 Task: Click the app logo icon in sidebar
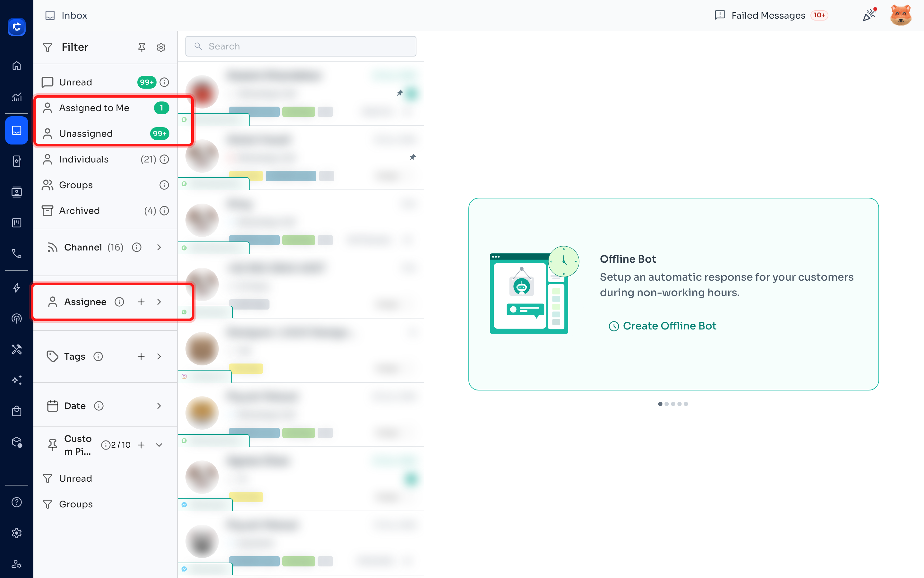[x=16, y=27]
